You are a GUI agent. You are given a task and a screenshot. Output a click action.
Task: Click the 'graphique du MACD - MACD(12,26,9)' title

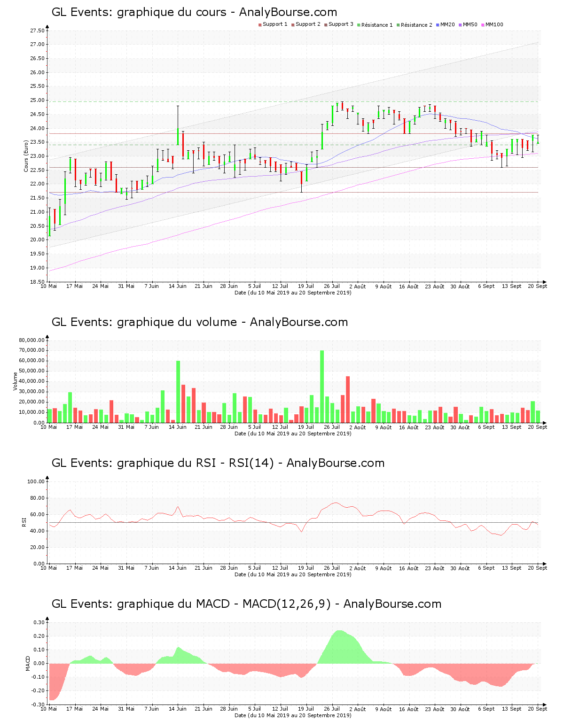coord(224,604)
